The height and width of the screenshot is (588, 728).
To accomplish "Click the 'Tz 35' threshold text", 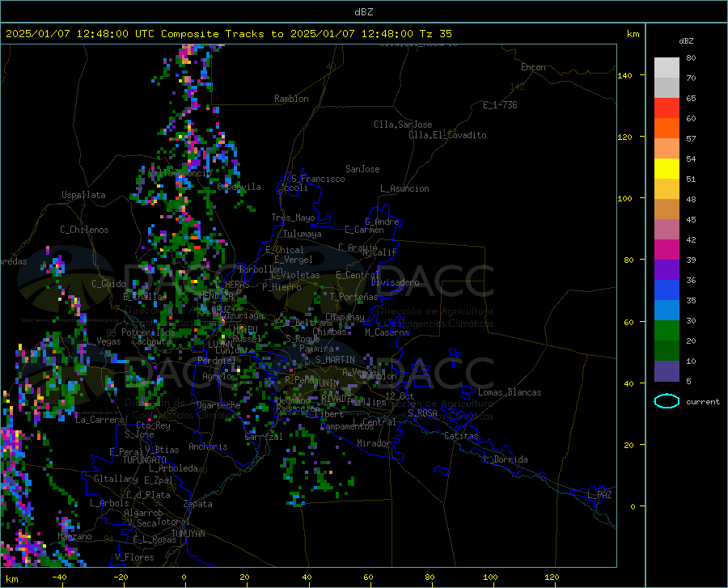I will tap(435, 34).
